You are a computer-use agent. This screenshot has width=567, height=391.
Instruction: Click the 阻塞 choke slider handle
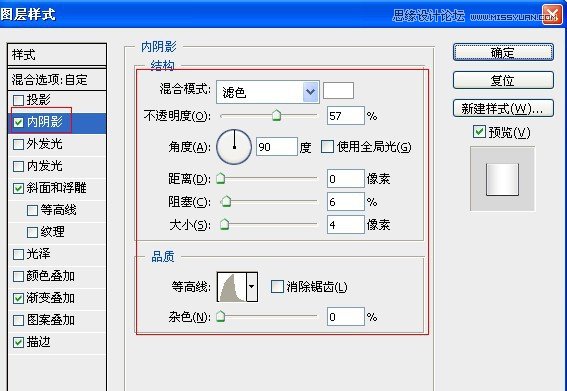tap(226, 201)
